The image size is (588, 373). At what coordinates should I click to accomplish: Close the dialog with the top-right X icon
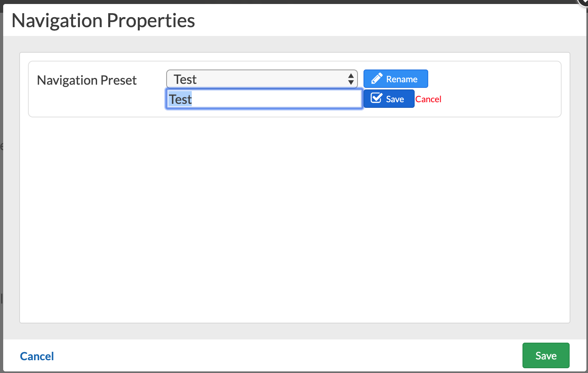point(584,2)
